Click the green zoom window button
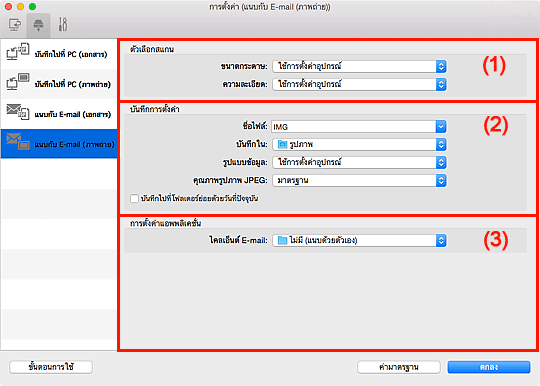This screenshot has height=386, width=540. coord(32,7)
